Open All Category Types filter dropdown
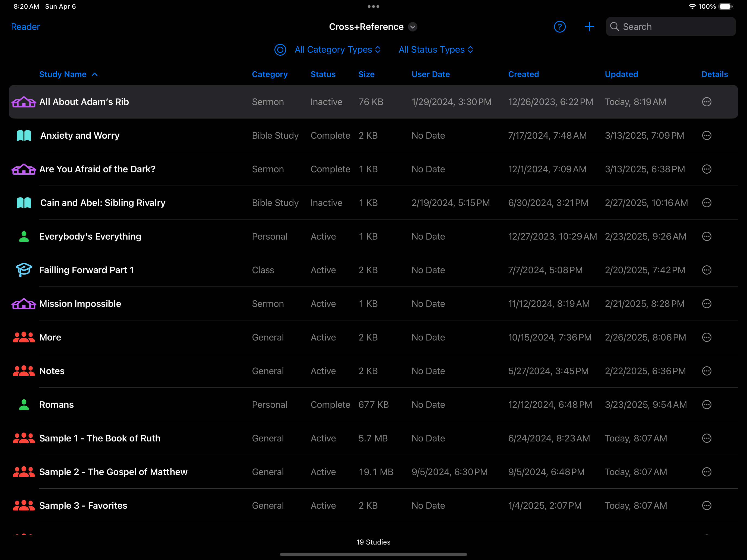This screenshot has height=560, width=747. pyautogui.click(x=338, y=50)
